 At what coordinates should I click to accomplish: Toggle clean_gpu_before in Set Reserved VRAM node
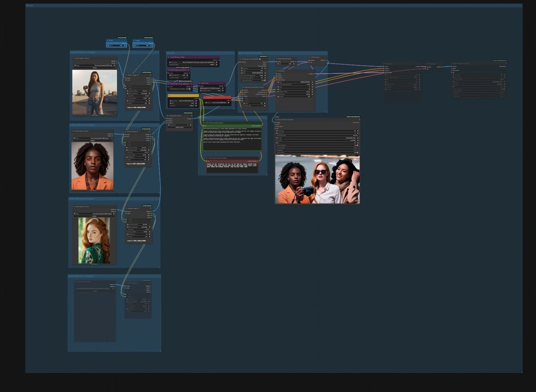pyautogui.click(x=253, y=80)
